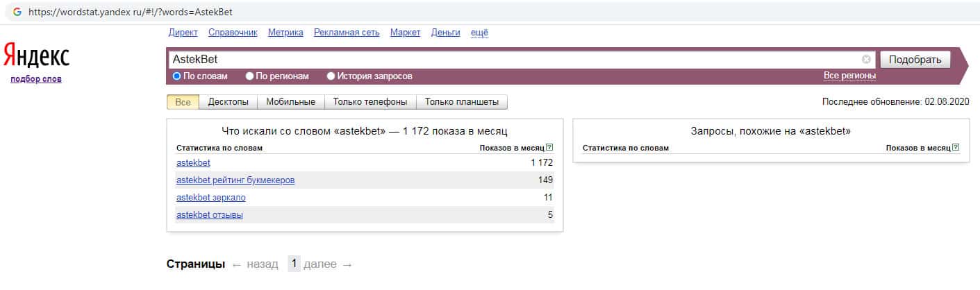The image size is (980, 290).
Task: Select page number 1 in pagination
Action: pyautogui.click(x=294, y=264)
